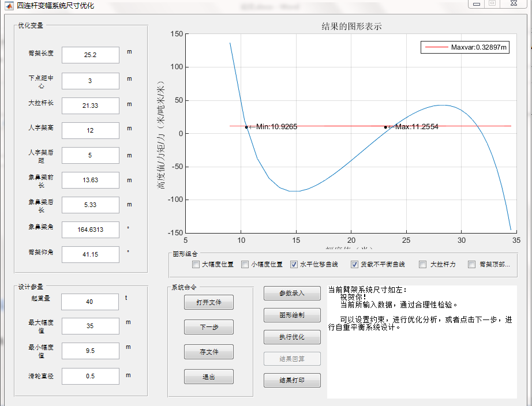Image resolution: width=532 pixels, height=406 pixels.
Task: Click the MATLAB icon in title bar
Action: tap(9, 6)
